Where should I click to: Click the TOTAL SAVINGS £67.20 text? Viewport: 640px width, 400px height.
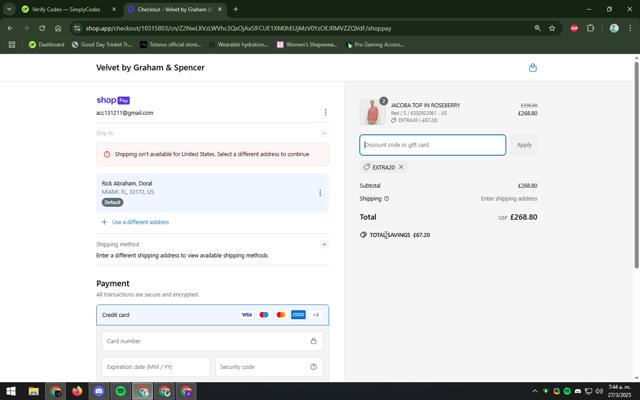[400, 235]
